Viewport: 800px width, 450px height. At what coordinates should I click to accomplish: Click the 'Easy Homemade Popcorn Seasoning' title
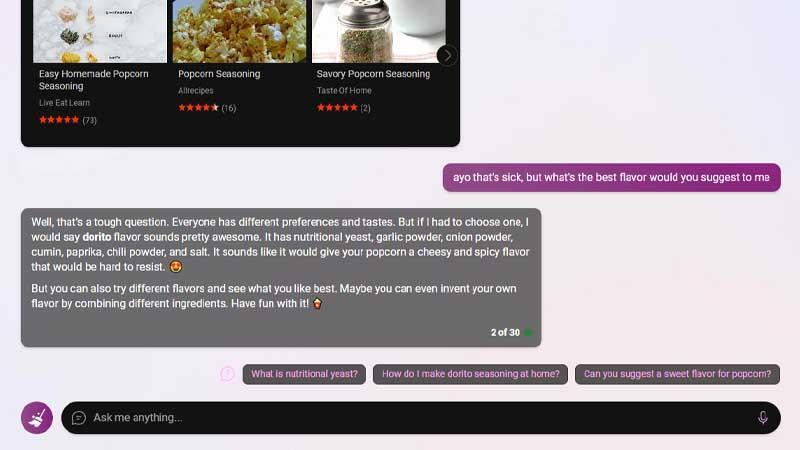[94, 80]
